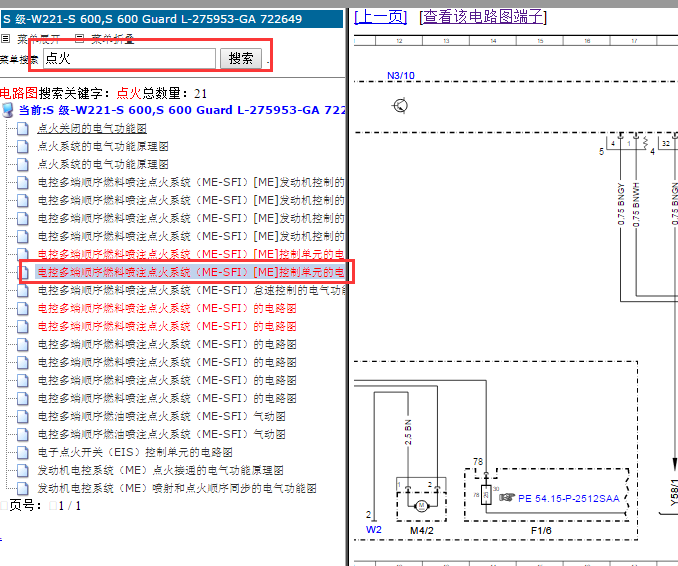Open 发动机电控系统（ME）点火接通的电气功能原理图

[x=160, y=470]
